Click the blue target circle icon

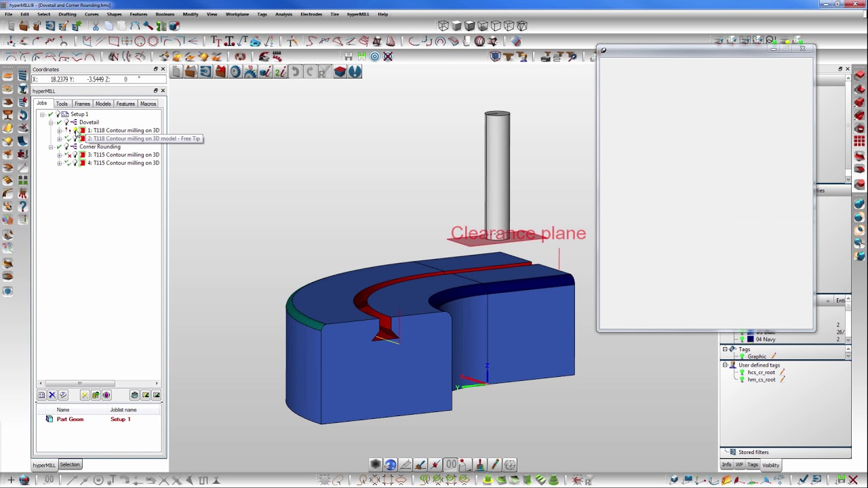tap(374, 57)
